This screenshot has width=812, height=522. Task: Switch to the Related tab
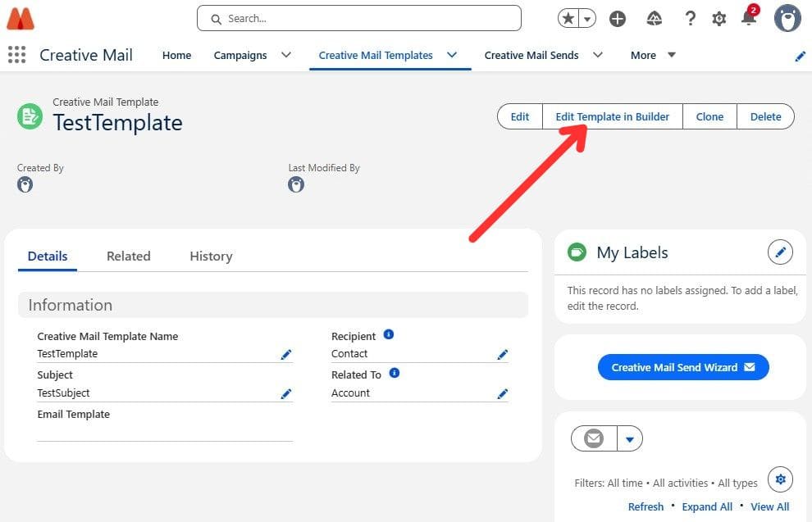[x=129, y=256]
